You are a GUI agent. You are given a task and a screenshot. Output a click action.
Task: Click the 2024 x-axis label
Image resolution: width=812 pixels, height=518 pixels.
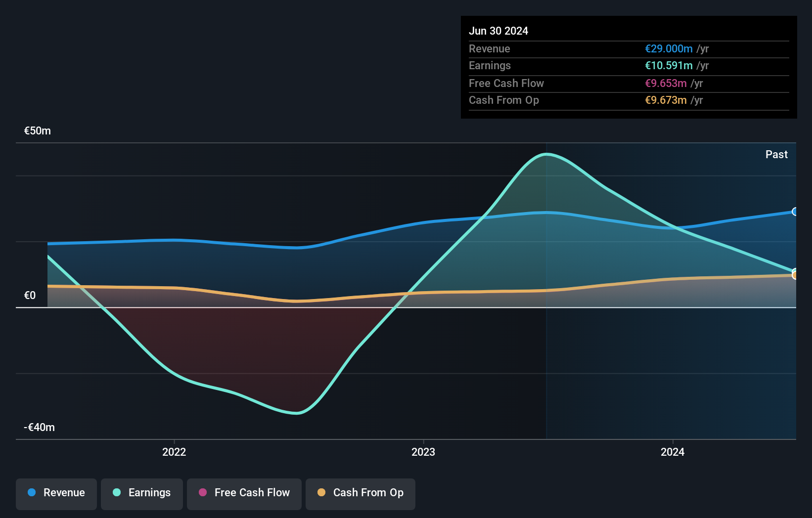coord(673,452)
